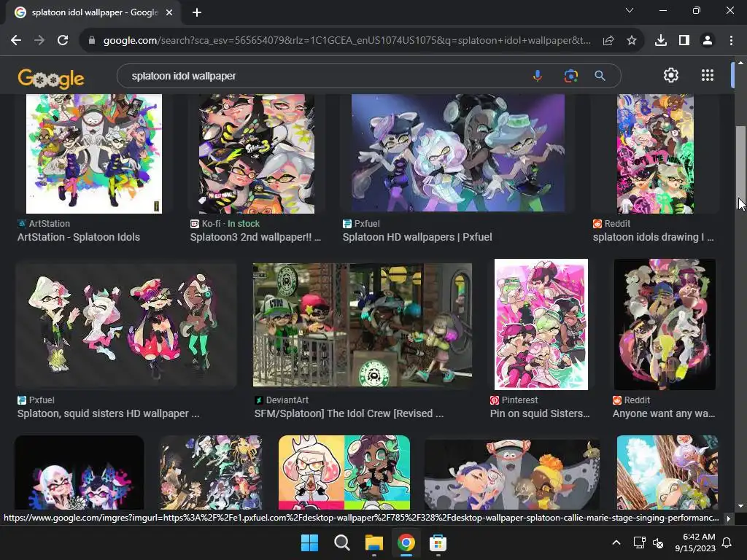This screenshot has height=560, width=747.
Task: Close the splatoon idol wallpaper tab
Action: click(x=169, y=12)
